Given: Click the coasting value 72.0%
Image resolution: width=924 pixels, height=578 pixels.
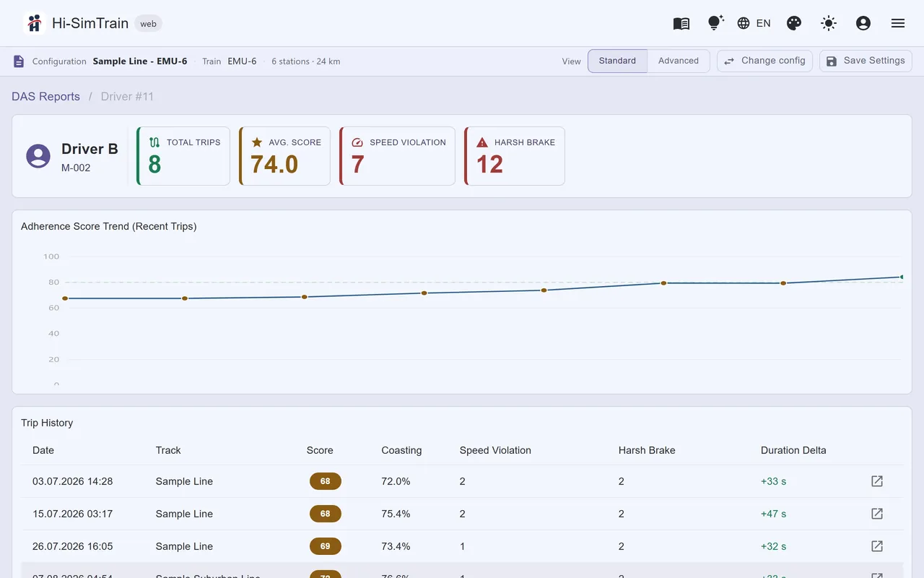Looking at the screenshot, I should [396, 481].
